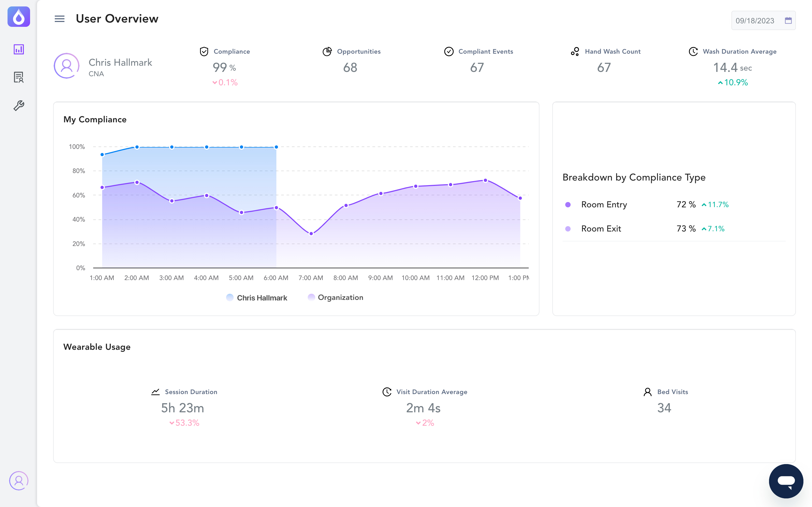Open the user reports sidebar icon

point(19,77)
